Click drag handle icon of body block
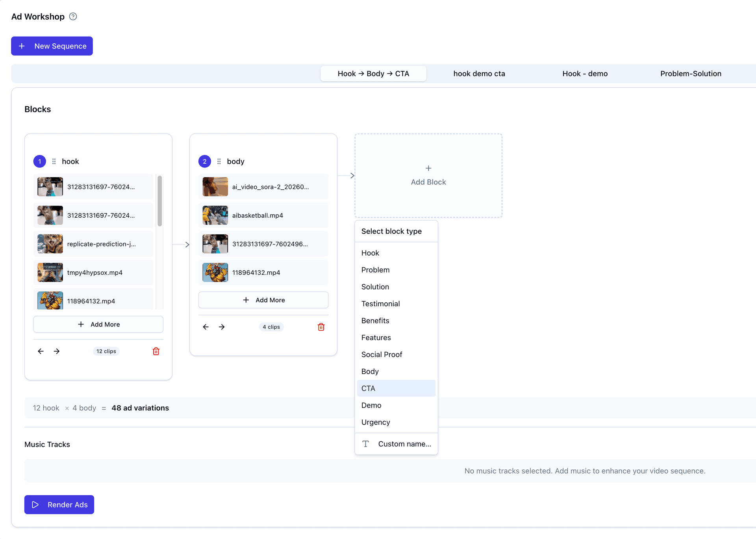The height and width of the screenshot is (539, 756). point(219,161)
